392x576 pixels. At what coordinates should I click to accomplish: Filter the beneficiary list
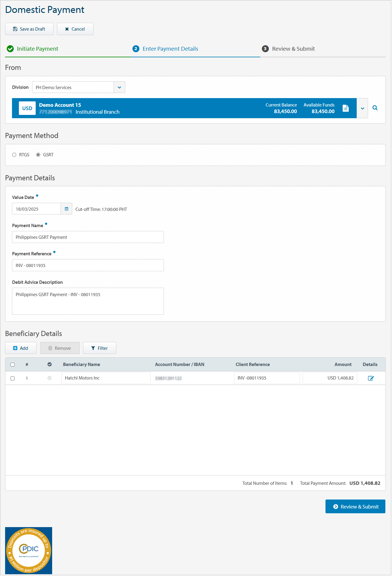(x=99, y=348)
